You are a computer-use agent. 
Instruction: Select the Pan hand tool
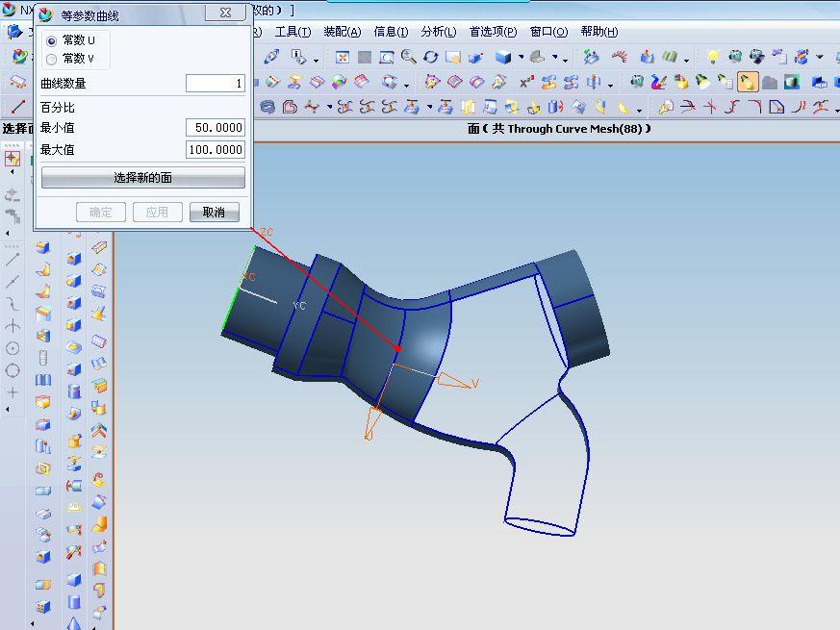(452, 57)
